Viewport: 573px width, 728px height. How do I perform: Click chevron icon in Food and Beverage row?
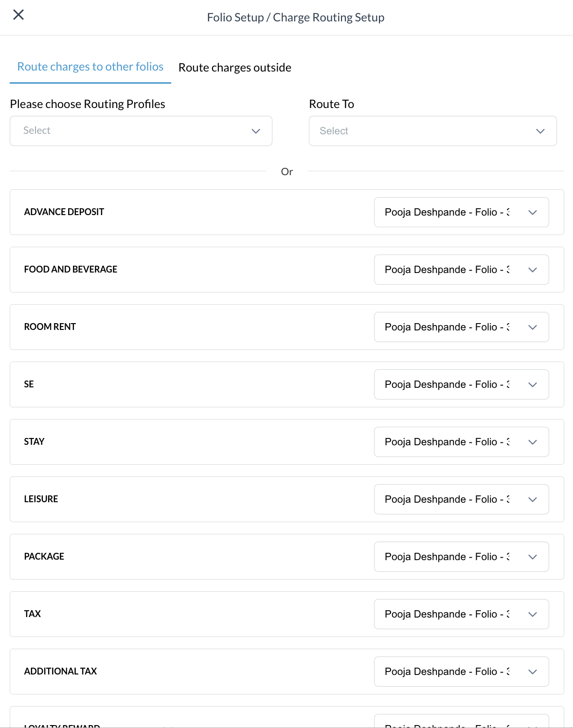[x=532, y=270]
